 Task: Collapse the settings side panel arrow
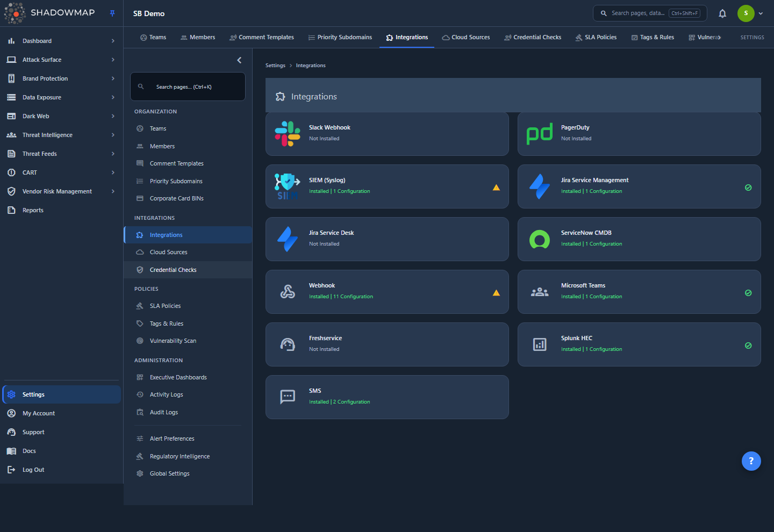point(239,60)
